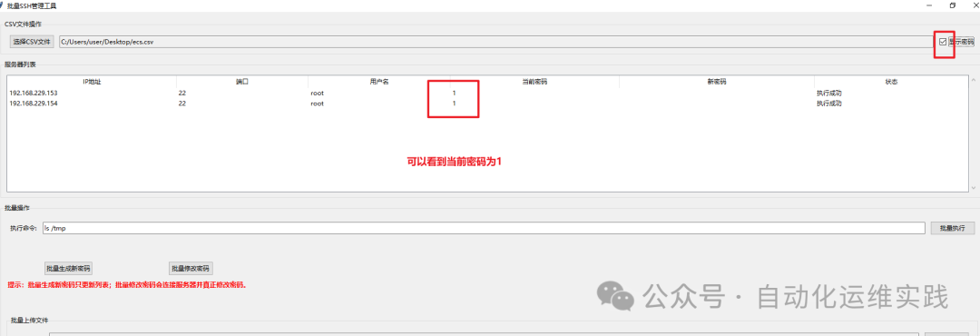Click the 端口 column header

pyautogui.click(x=242, y=82)
